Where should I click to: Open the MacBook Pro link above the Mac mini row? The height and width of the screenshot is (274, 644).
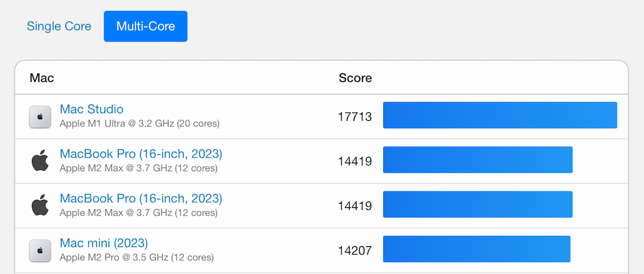(x=141, y=198)
